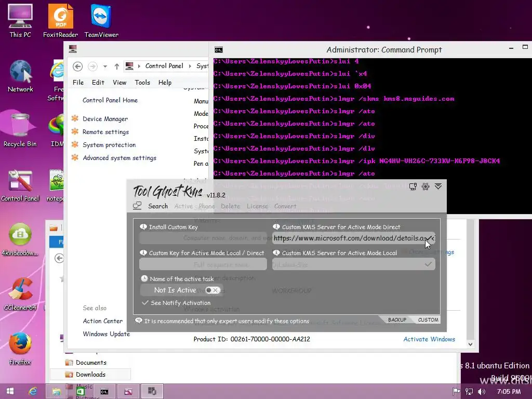
Task: Open the Help menu in Control Panel
Action: pos(165,83)
